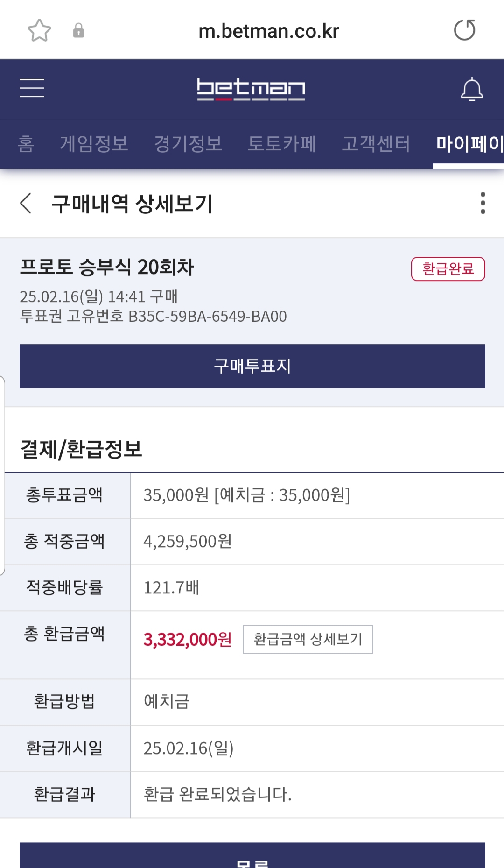Switch to the 홈 tab

click(x=26, y=143)
